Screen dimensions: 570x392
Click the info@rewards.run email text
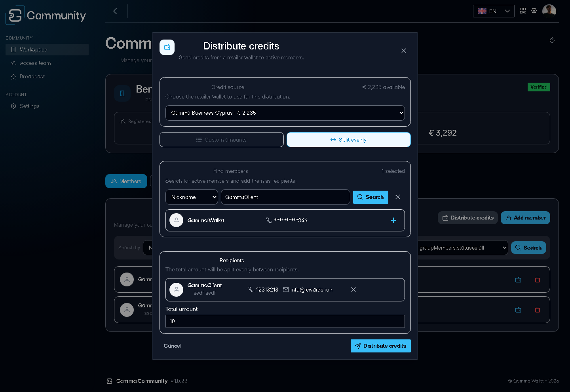[x=312, y=290]
